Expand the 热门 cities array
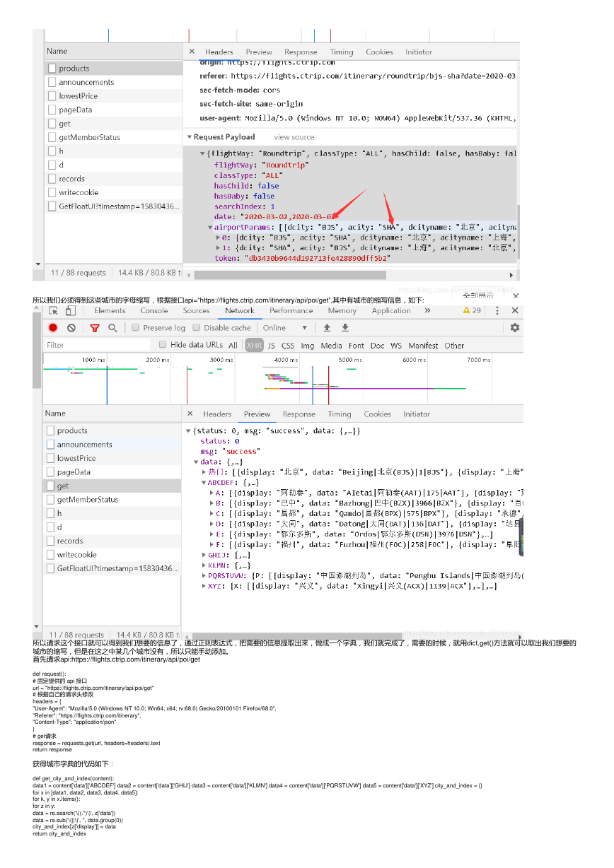 (x=204, y=472)
